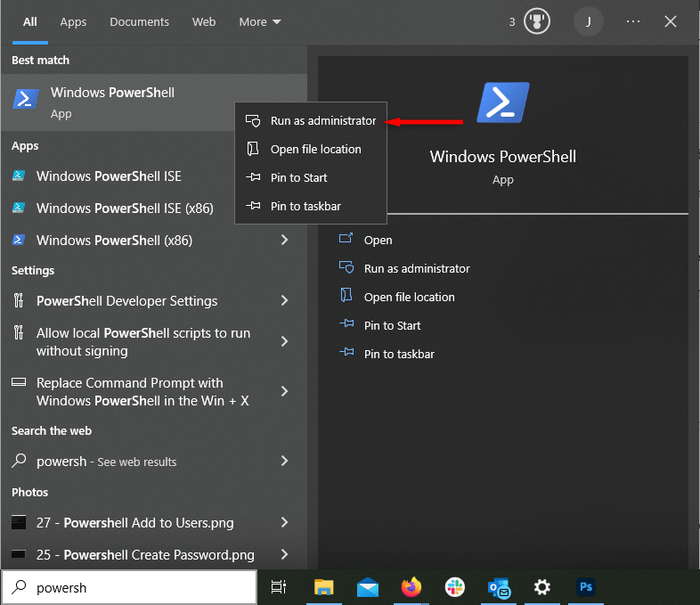This screenshot has width=700, height=605.
Task: Expand the powersh web results arrow
Action: click(x=285, y=461)
